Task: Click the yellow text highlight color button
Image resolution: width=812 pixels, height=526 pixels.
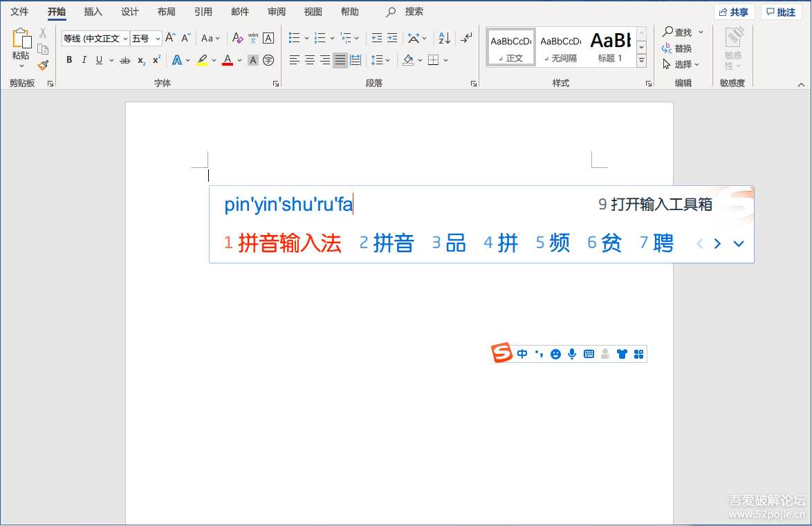Action: pos(202,60)
